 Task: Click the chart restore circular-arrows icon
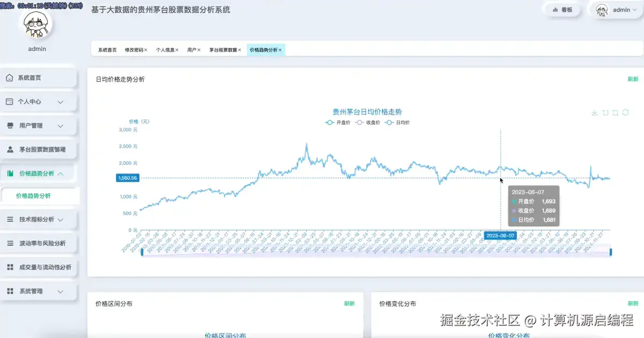coord(626,112)
